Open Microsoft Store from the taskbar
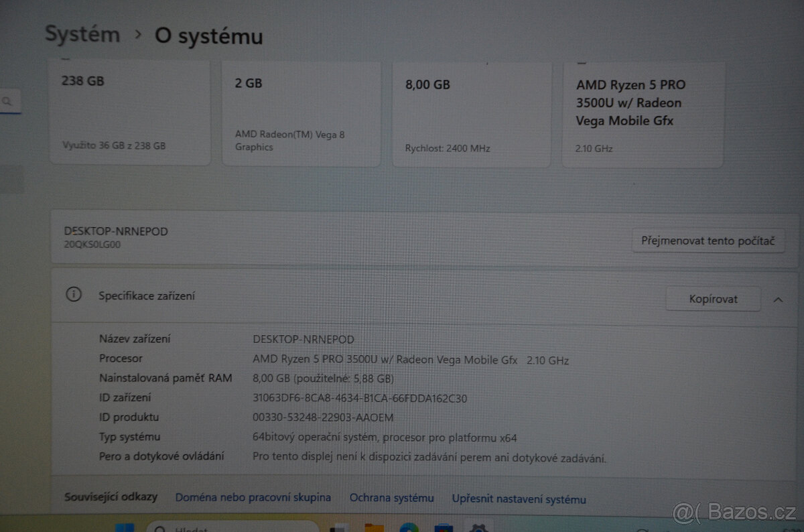Image resolution: width=804 pixels, height=532 pixels. pyautogui.click(x=444, y=529)
